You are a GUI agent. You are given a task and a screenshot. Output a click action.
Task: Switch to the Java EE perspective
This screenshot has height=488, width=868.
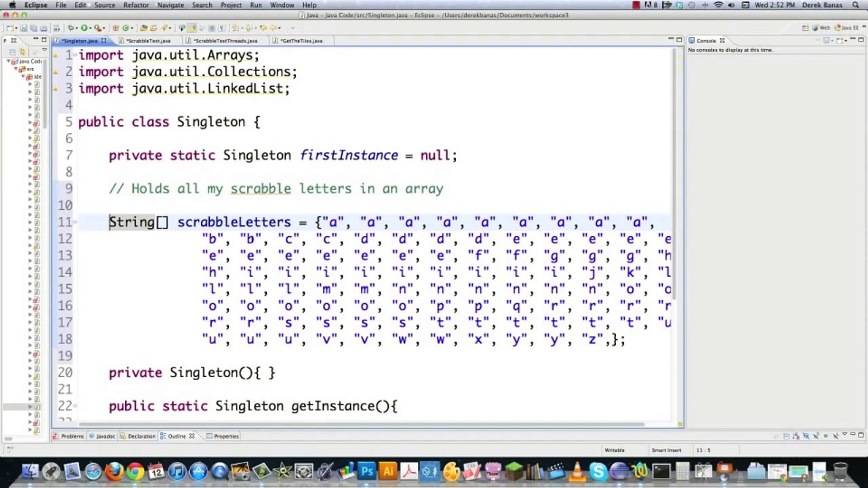click(x=847, y=28)
